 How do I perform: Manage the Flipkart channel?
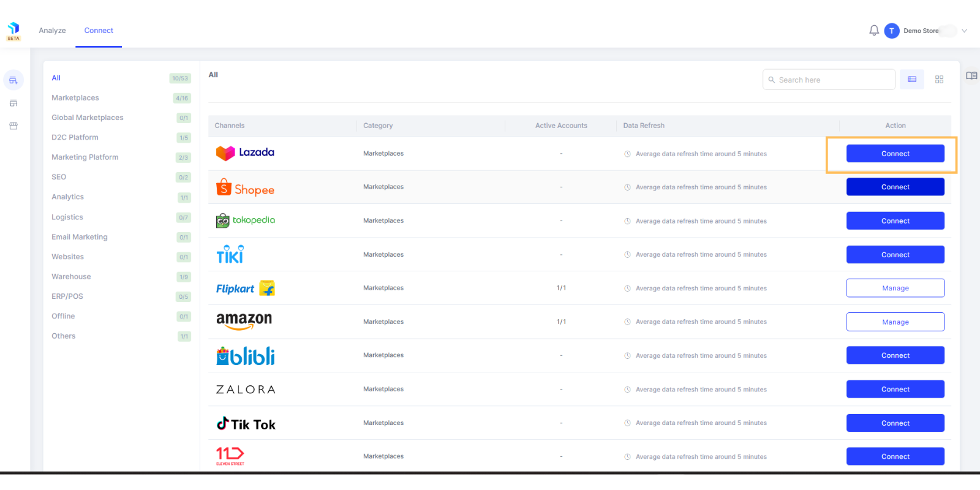click(x=895, y=288)
